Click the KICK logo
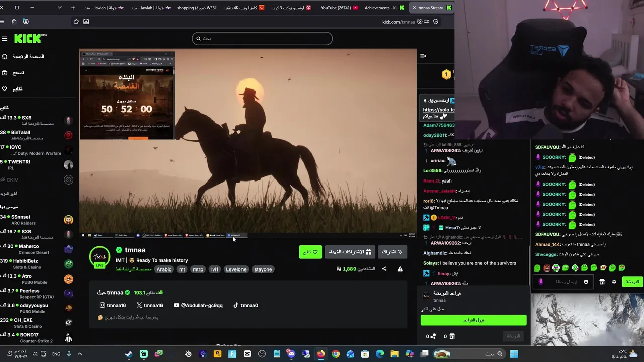644x362 pixels. 30,39
